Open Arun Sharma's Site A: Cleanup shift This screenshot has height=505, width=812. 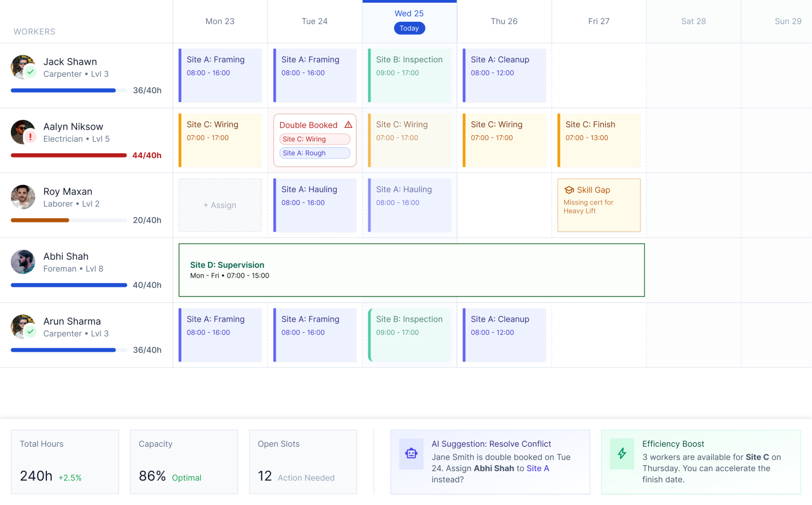point(504,335)
